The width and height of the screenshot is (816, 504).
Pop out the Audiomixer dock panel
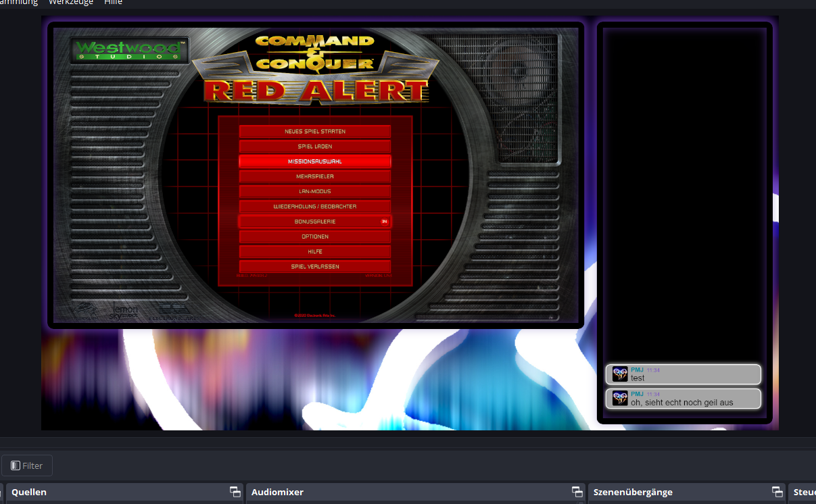(577, 492)
